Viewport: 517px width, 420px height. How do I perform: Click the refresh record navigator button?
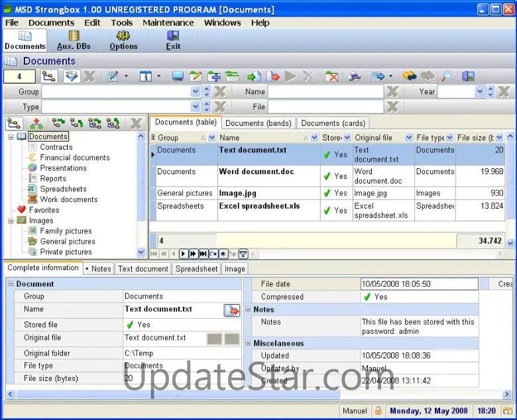point(213,254)
